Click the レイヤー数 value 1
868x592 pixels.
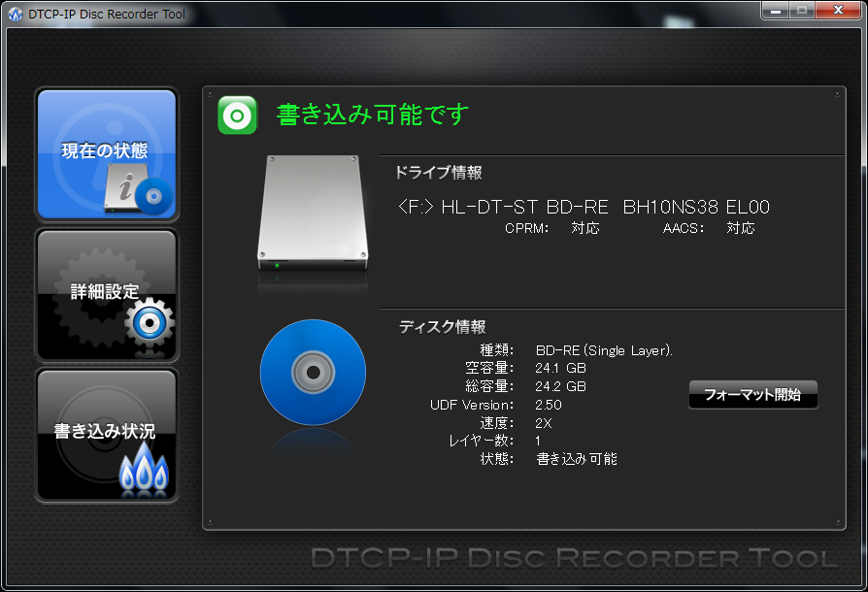[x=538, y=441]
